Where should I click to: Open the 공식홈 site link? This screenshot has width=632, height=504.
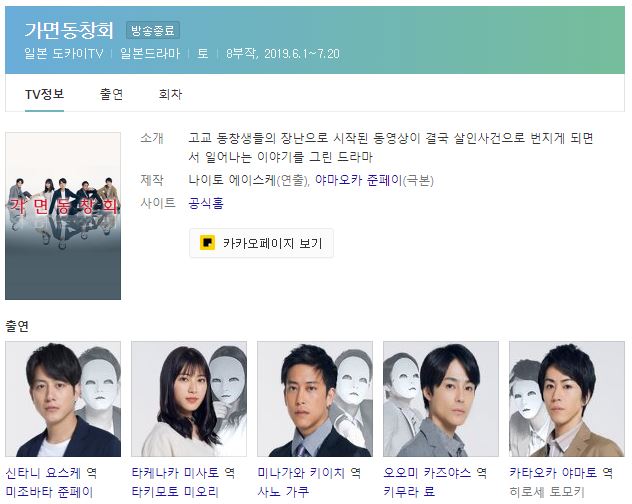pos(206,202)
